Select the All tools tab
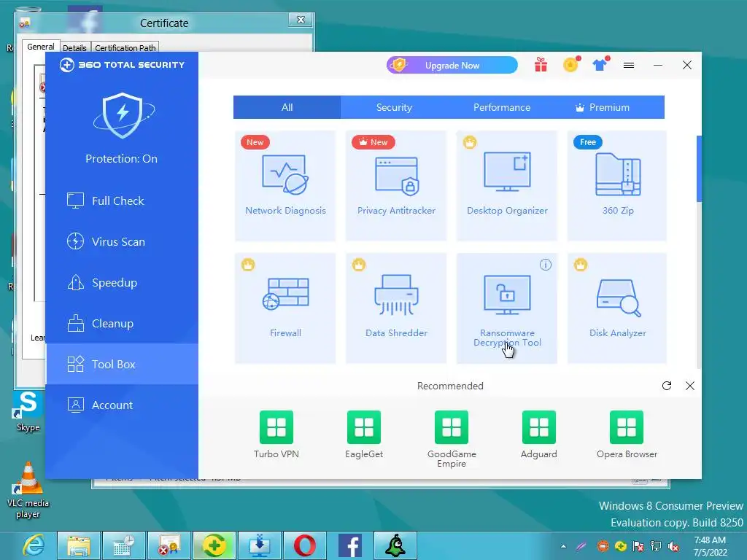Screen dimensions: 747x560 point(287,107)
